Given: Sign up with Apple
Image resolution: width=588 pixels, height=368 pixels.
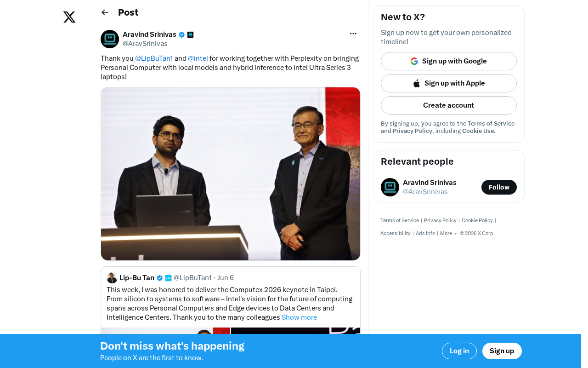Looking at the screenshot, I should tap(449, 83).
